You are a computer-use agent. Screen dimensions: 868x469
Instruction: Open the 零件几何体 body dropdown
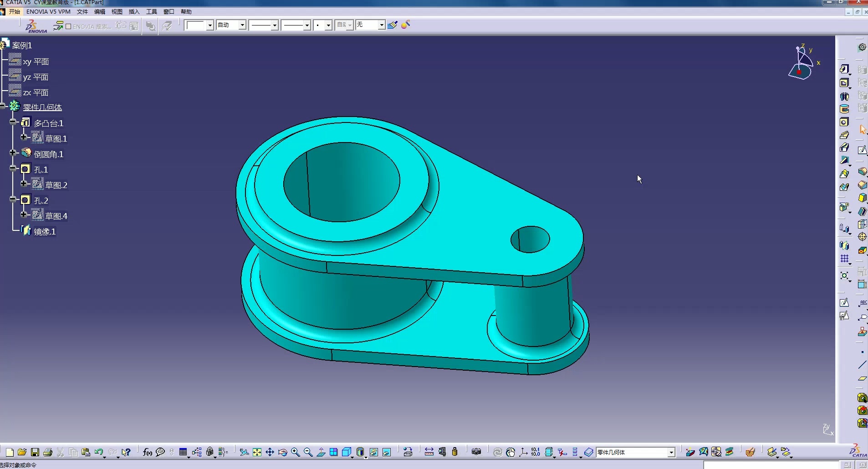671,453
